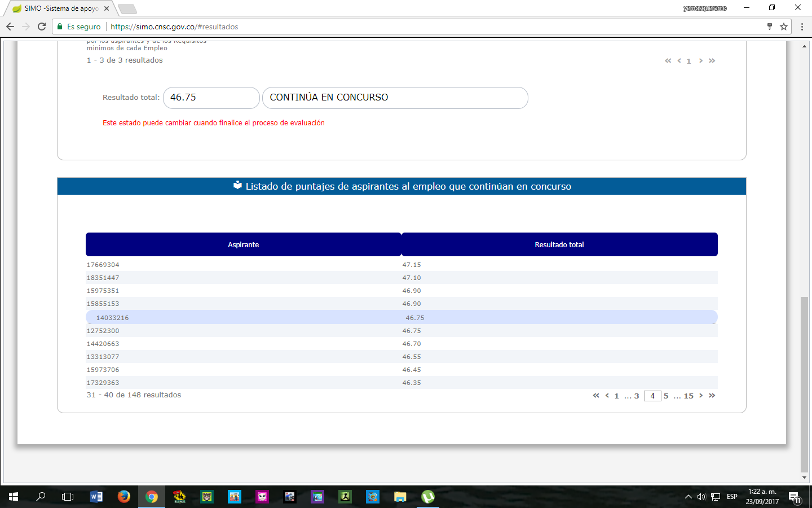Image resolution: width=812 pixels, height=508 pixels.
Task: Bookmark this page with star icon
Action: [x=784, y=27]
